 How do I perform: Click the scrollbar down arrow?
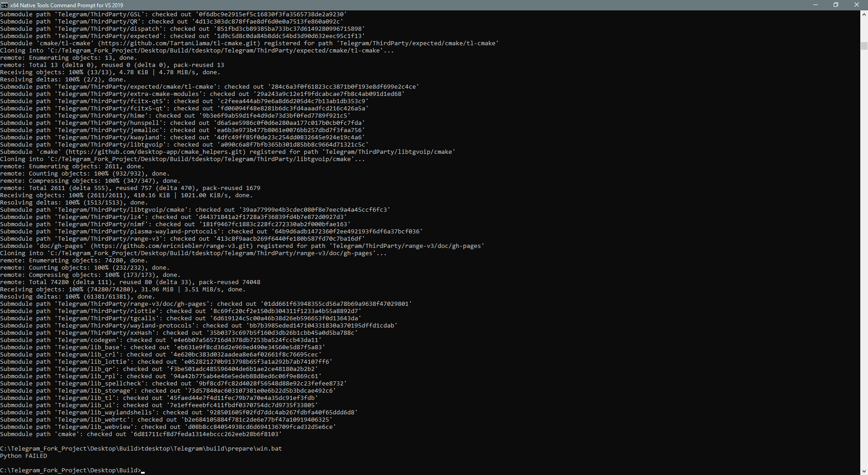[864, 471]
